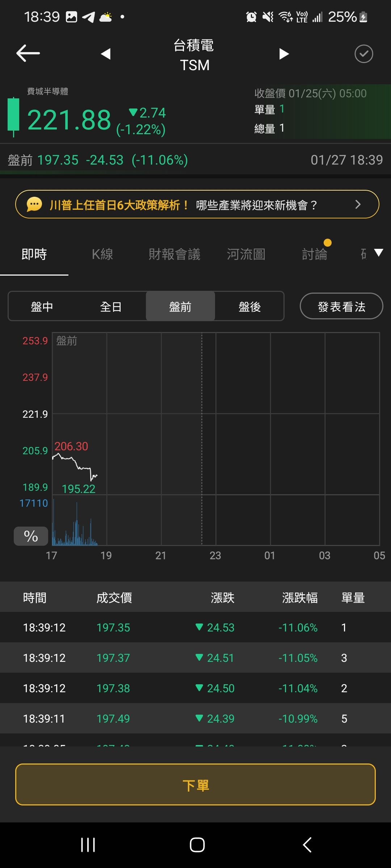Screen dimensions: 391x868
Task: Switch to the 河流圖 tab
Action: point(246,254)
